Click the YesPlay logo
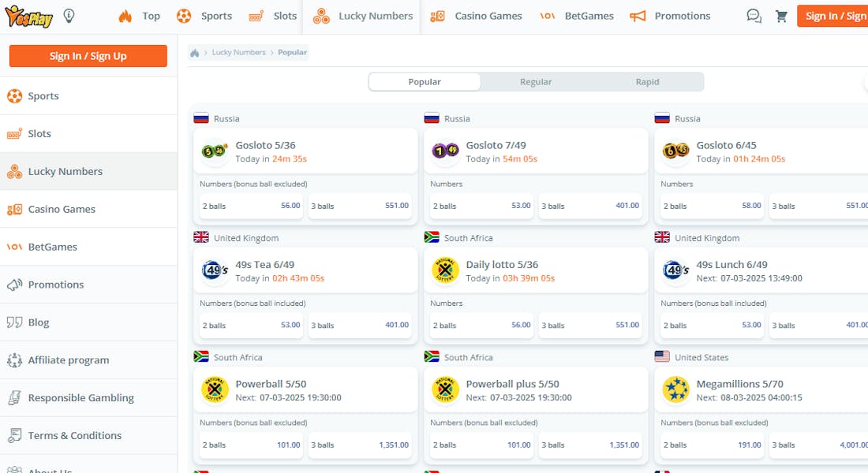 click(x=28, y=16)
